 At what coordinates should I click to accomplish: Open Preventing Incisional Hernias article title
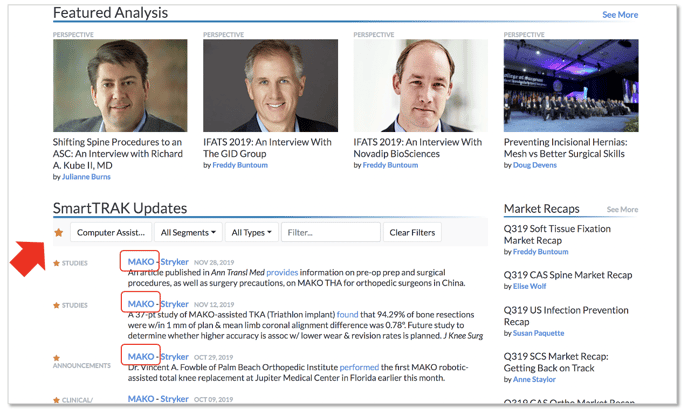[x=566, y=148]
